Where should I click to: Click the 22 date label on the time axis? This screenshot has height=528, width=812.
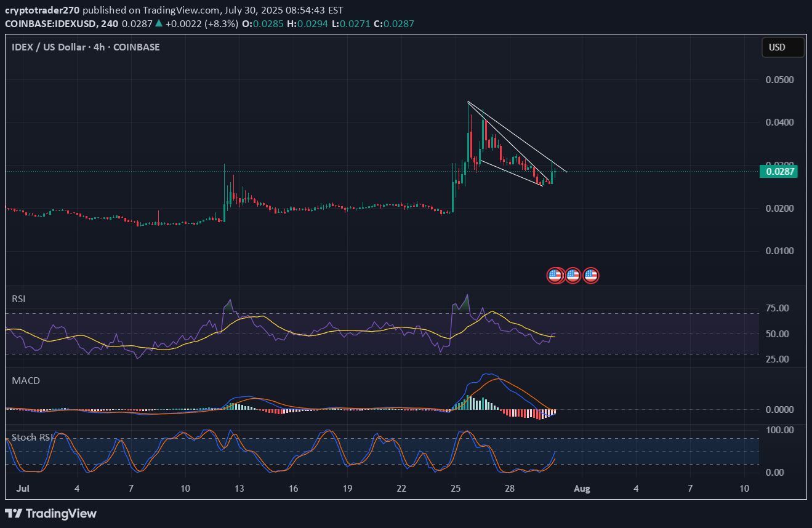[x=401, y=489]
